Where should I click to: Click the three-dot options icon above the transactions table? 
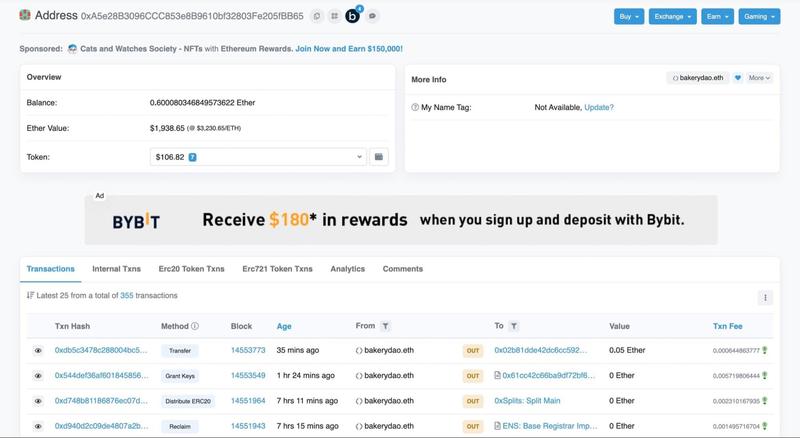(765, 298)
